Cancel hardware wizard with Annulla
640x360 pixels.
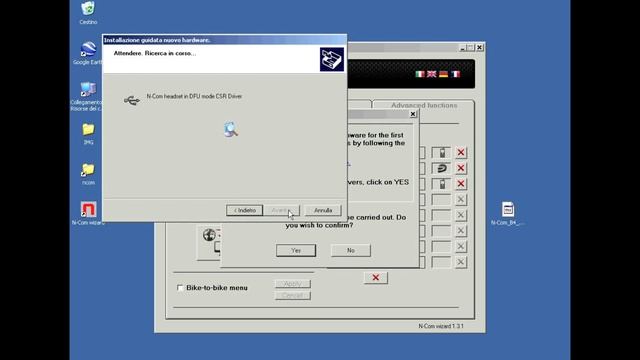[322, 210]
